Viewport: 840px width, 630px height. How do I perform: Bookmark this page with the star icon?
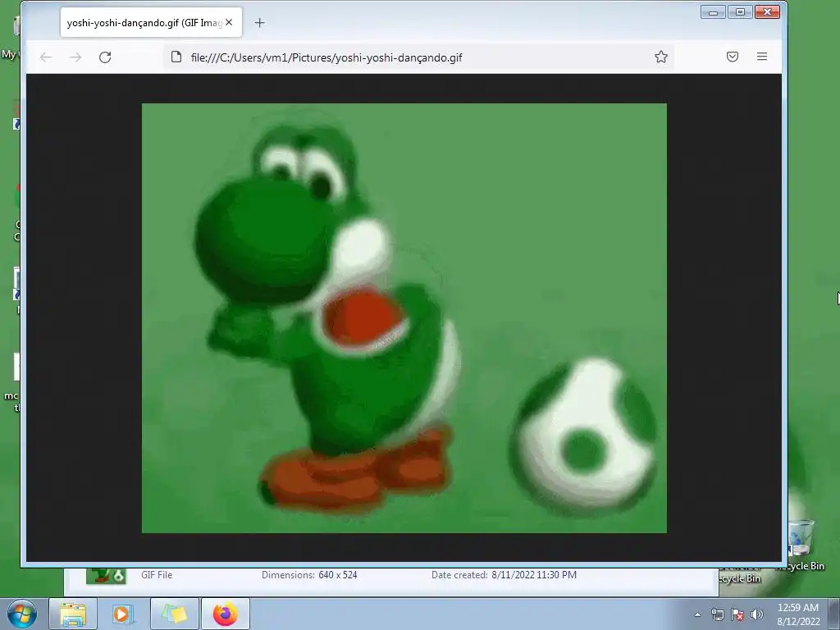pos(661,57)
